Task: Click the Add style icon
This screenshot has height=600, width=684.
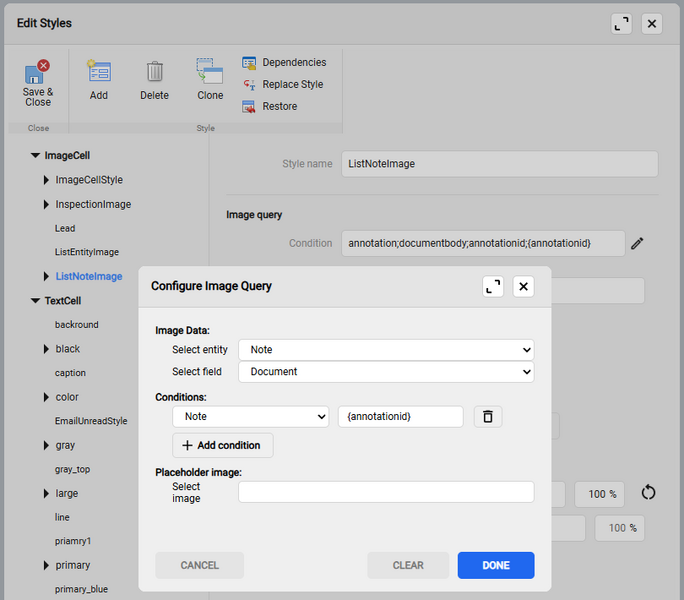Action: coord(99,72)
